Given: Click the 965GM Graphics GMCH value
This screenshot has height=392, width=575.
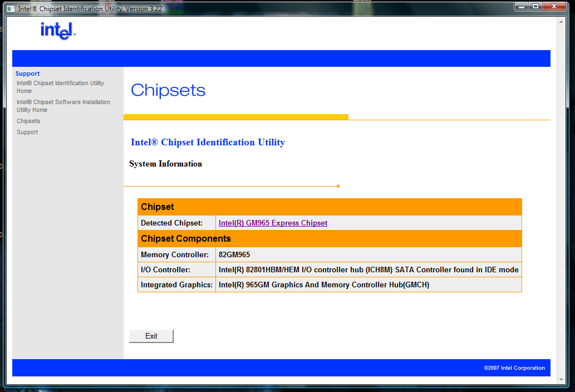Looking at the screenshot, I should [x=324, y=285].
